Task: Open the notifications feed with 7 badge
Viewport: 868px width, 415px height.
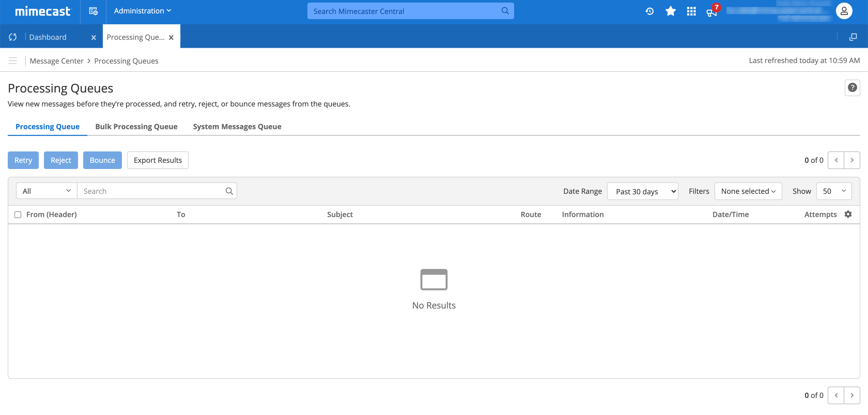Action: (x=712, y=12)
